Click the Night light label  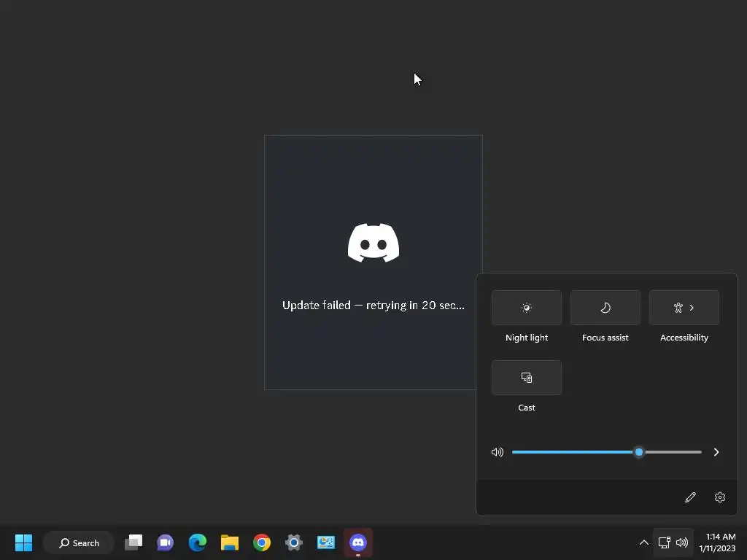coord(527,338)
